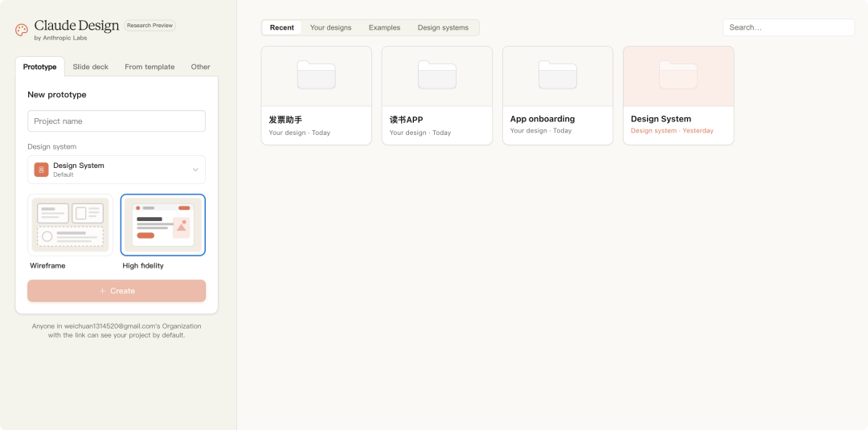Click the folder icon on 发票助手 card
Image resolution: width=868 pixels, height=430 pixels.
click(316, 75)
